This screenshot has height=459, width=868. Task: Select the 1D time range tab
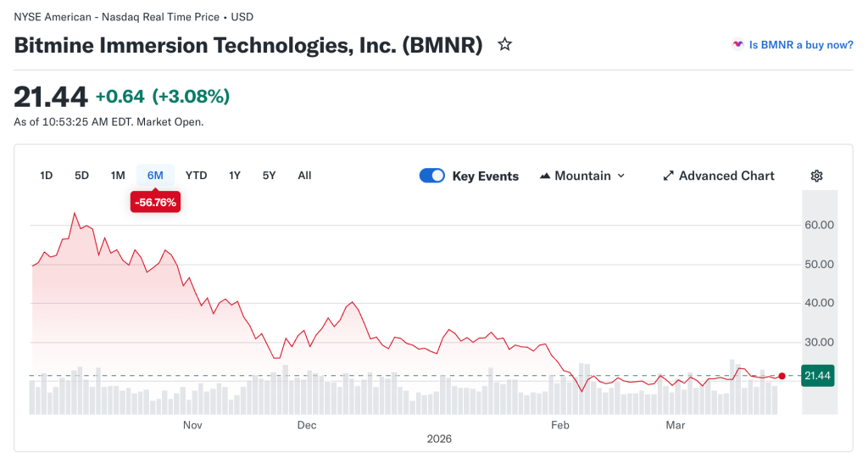pos(47,176)
